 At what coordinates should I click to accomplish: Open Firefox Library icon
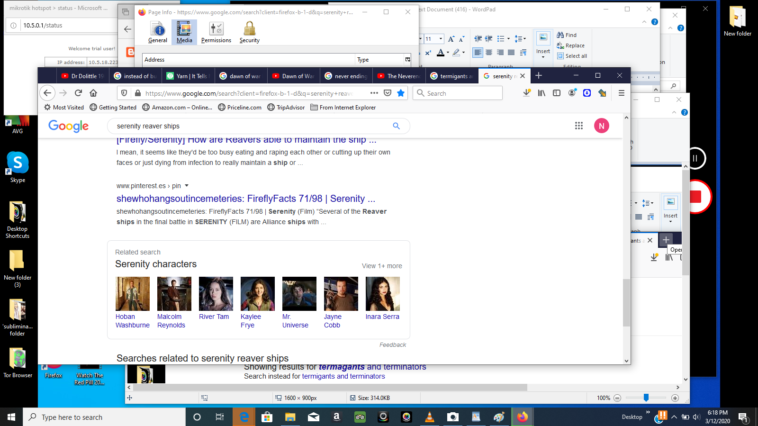(542, 93)
